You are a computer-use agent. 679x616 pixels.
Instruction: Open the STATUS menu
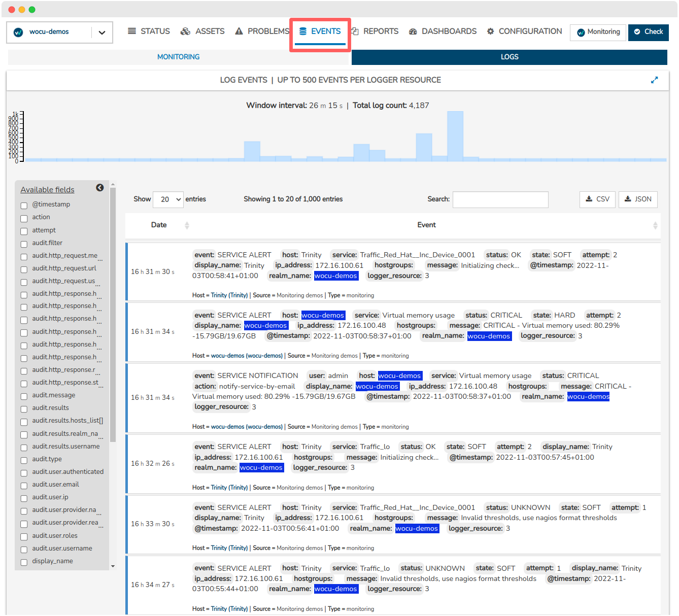point(149,31)
